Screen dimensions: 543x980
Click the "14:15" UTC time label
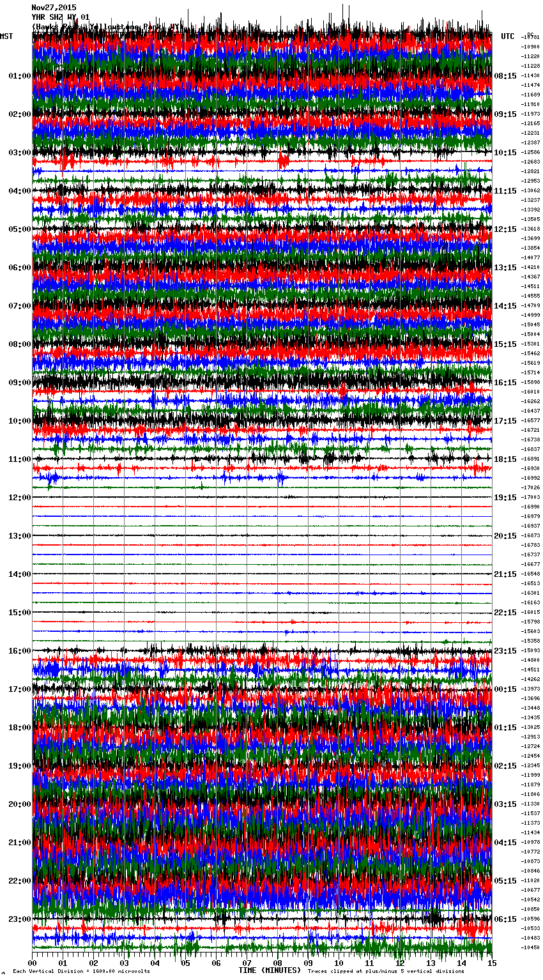505,306
